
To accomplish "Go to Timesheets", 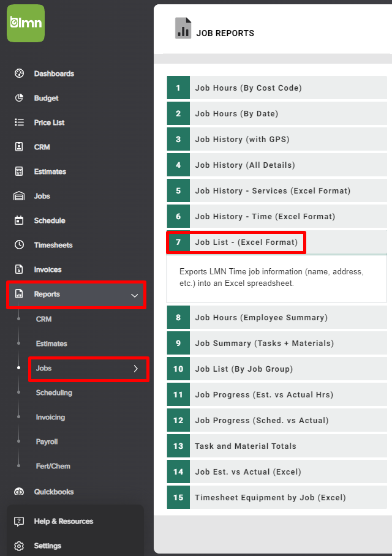I will tap(53, 245).
